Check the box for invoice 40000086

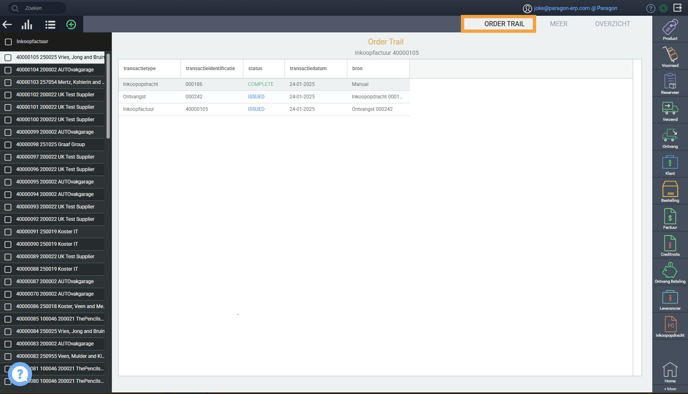[8, 307]
